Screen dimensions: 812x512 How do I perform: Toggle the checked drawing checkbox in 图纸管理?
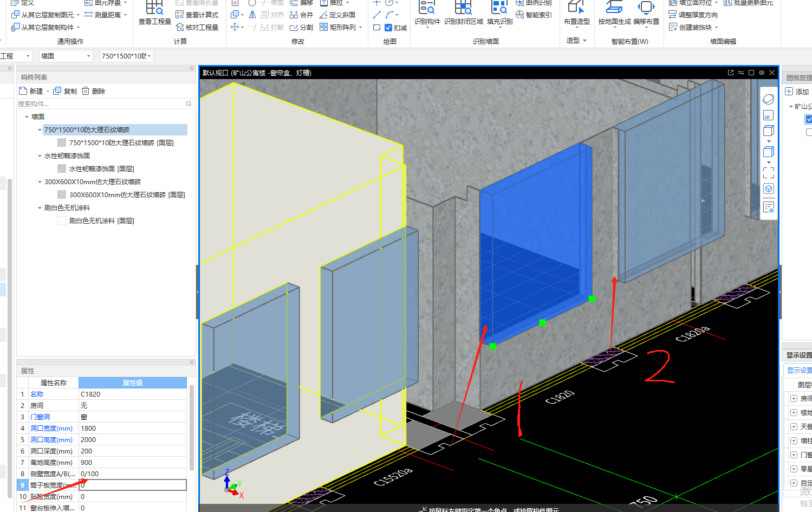[809, 119]
